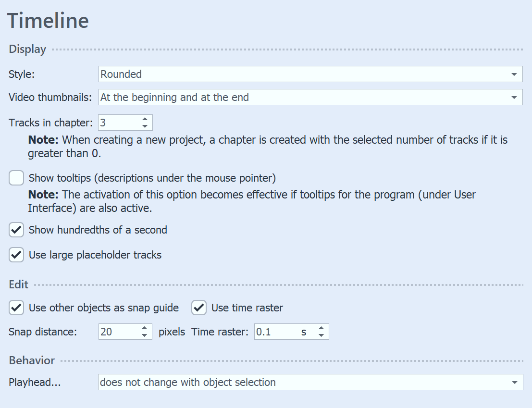
Task: Increase Snap distance using the up arrow
Action: click(x=145, y=328)
